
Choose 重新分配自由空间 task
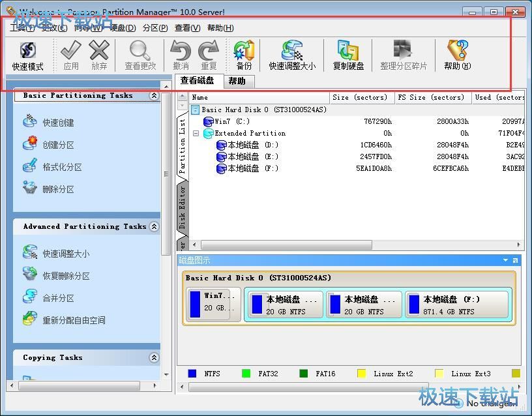point(64,319)
